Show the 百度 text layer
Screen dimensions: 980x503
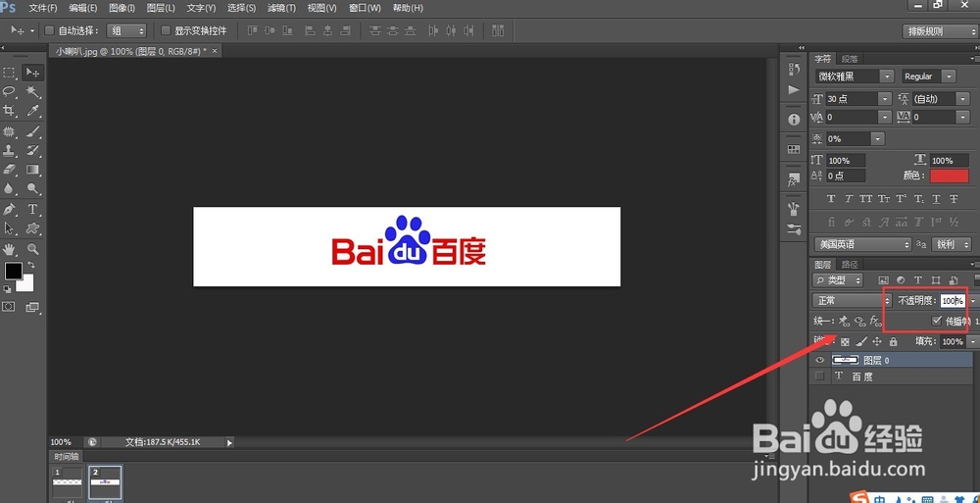point(819,376)
